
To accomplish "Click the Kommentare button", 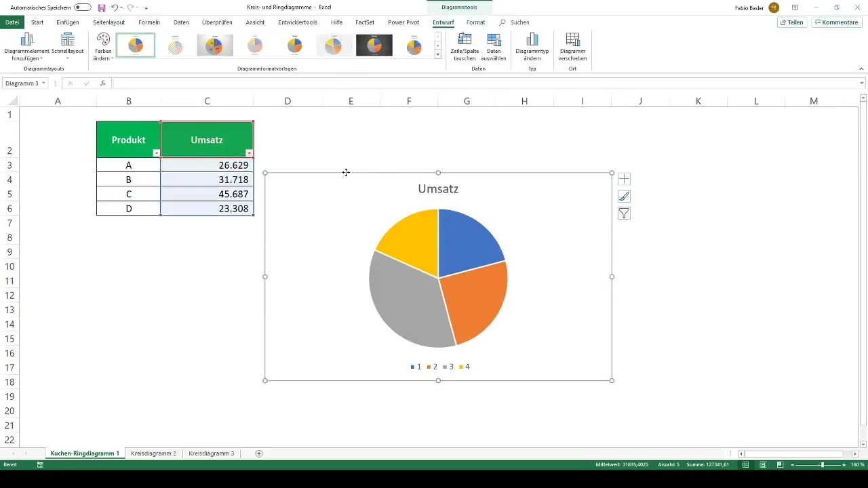I will (x=837, y=22).
